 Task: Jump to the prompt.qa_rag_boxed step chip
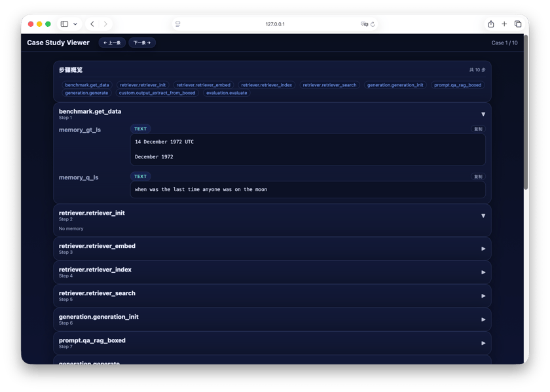pyautogui.click(x=458, y=85)
